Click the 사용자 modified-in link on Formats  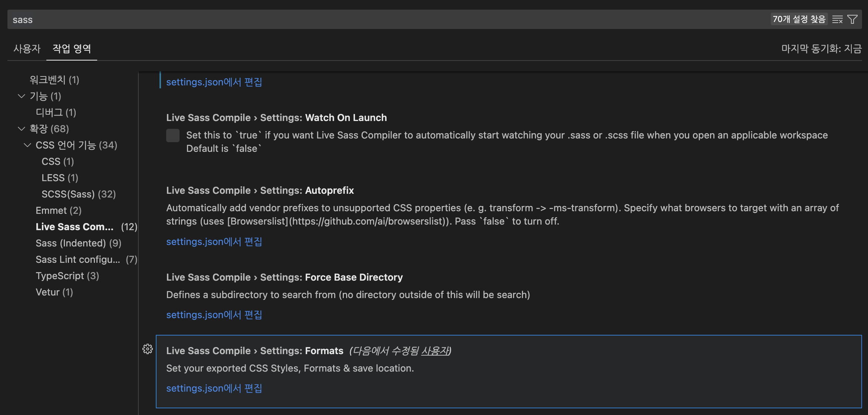435,351
